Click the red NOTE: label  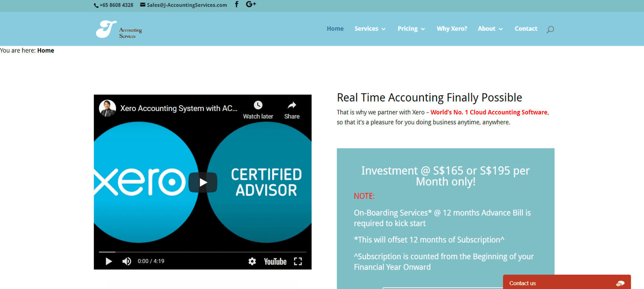pos(364,196)
